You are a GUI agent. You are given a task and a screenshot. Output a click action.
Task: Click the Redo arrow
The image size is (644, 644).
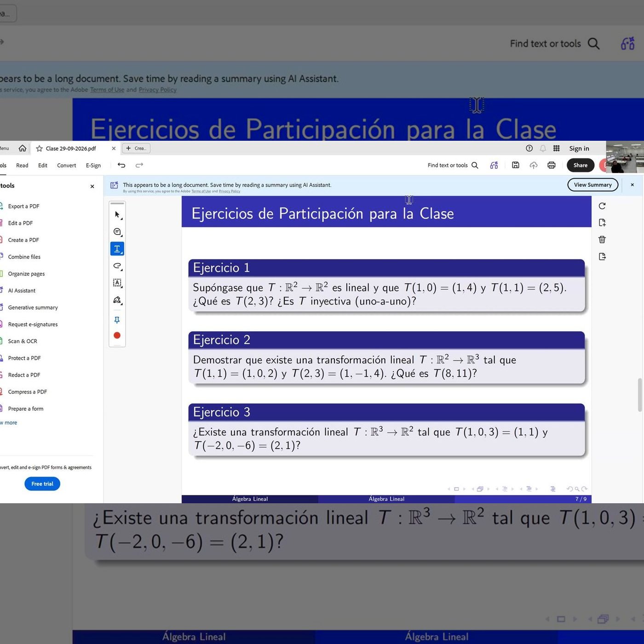139,165
